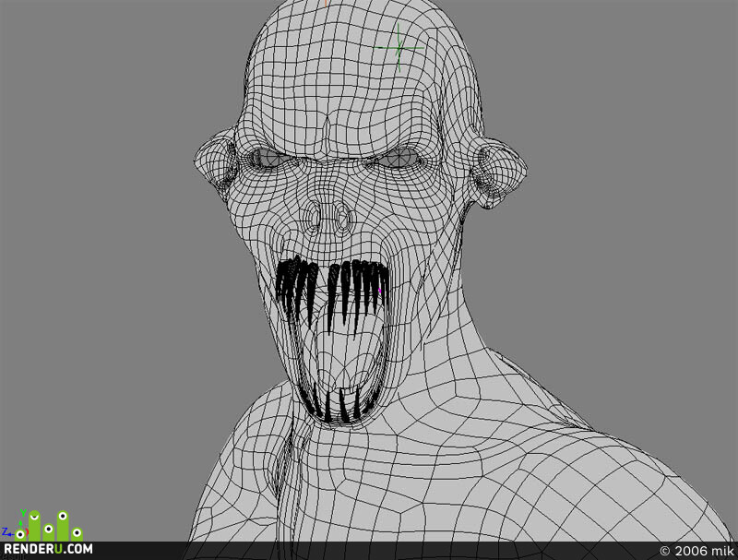The image size is (738, 560).
Task: Click the left nostril on the wireframe nose
Action: (314, 218)
